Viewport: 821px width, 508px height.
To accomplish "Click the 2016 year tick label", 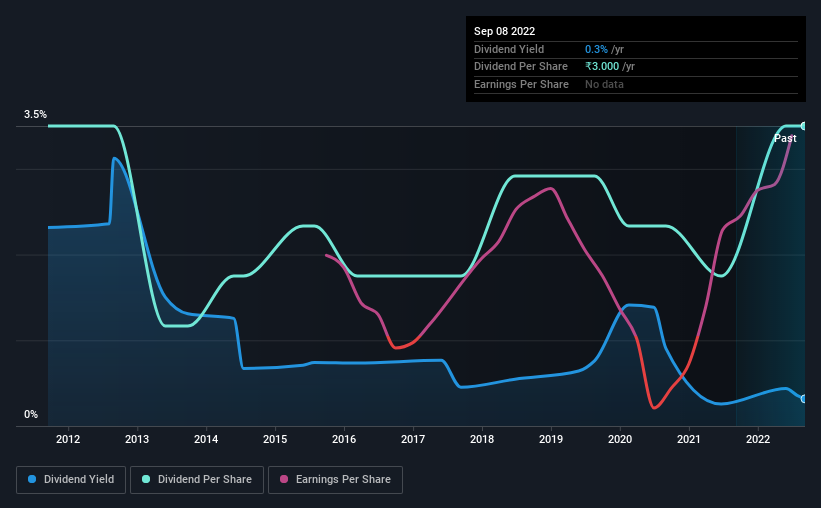I will tap(344, 439).
